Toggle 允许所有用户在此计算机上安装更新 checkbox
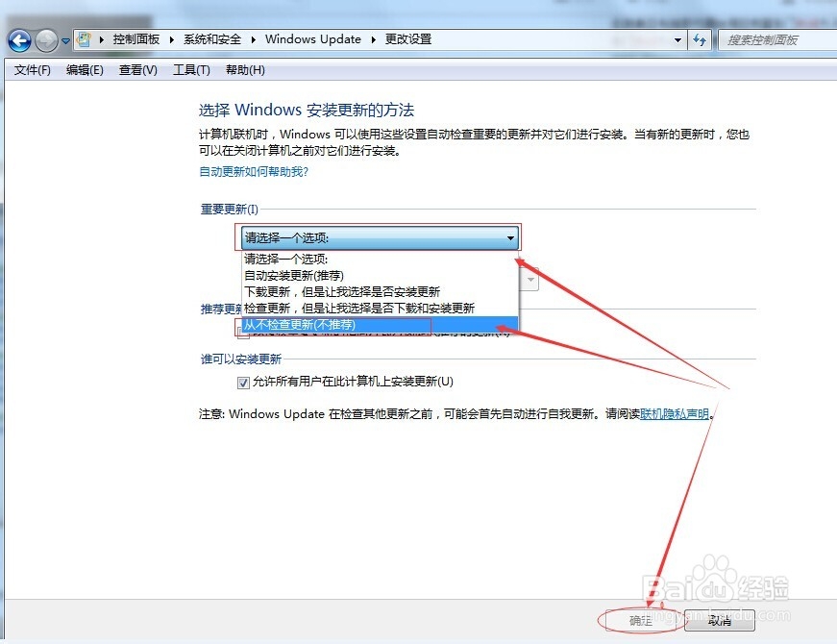The width and height of the screenshot is (837, 644). 243,383
